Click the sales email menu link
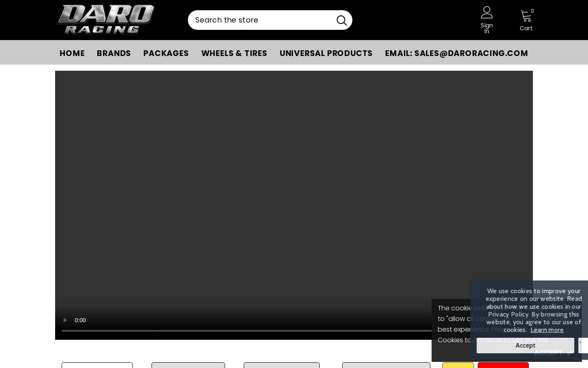 pos(457,53)
